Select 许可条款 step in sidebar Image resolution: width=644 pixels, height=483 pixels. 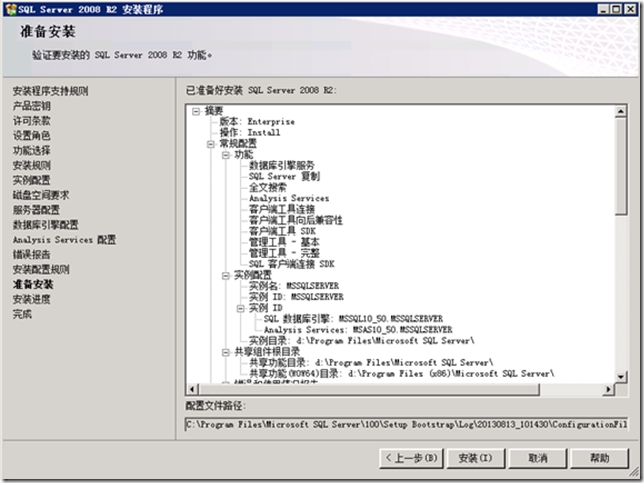pyautogui.click(x=32, y=121)
